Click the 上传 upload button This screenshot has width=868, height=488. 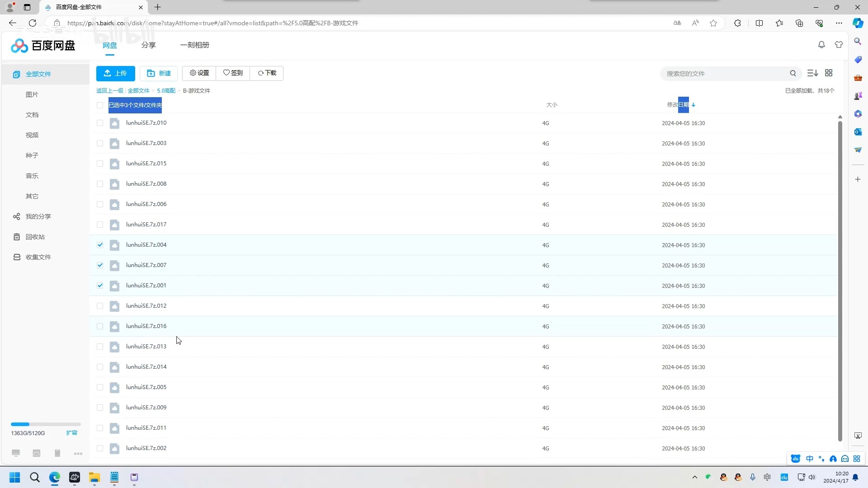(x=115, y=73)
